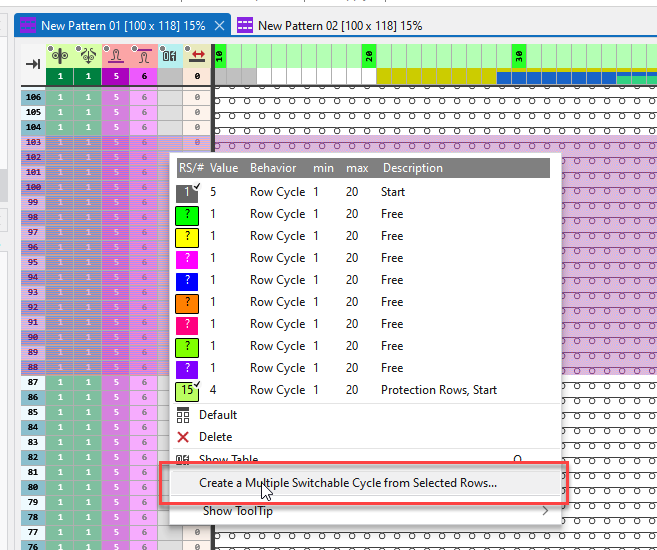This screenshot has width=657, height=550.
Task: Click the row jump arrow icon
Action: (x=32, y=64)
